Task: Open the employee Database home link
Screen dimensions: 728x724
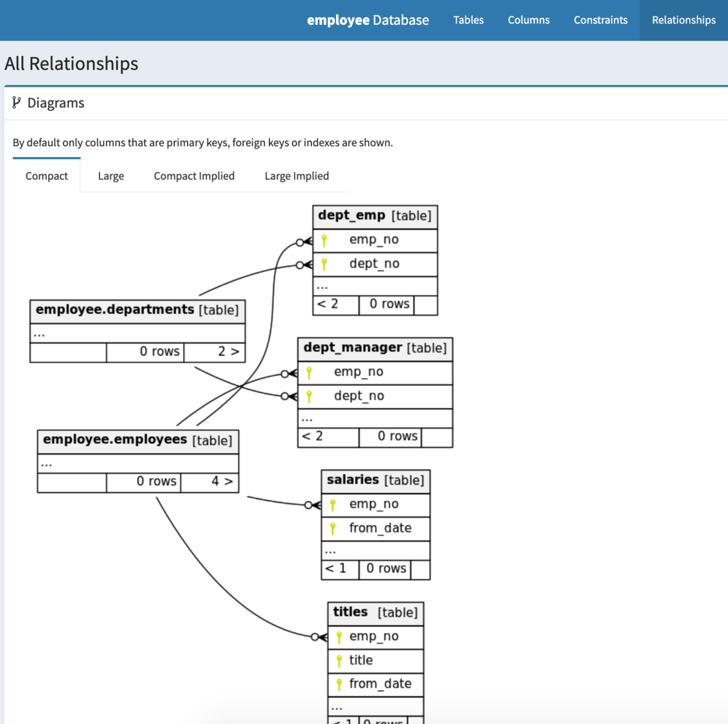Action: [368, 20]
